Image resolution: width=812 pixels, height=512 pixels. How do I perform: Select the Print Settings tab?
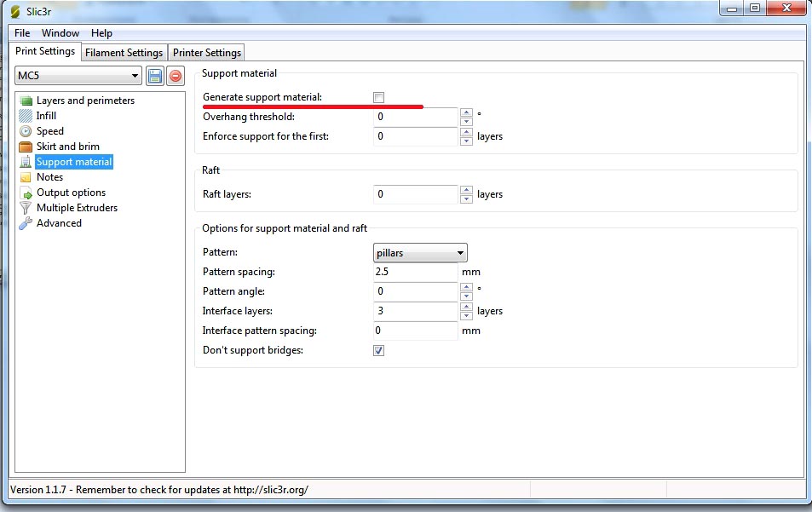[45, 51]
